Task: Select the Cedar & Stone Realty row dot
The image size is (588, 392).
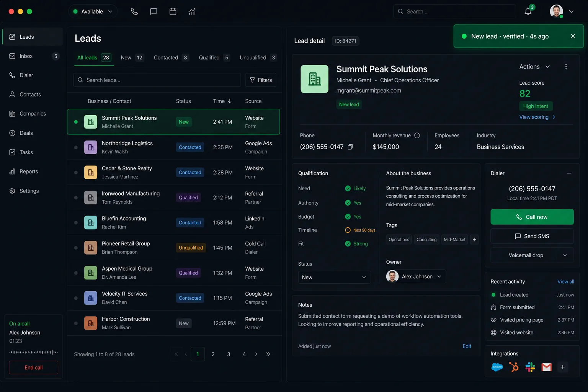Action: click(76, 173)
